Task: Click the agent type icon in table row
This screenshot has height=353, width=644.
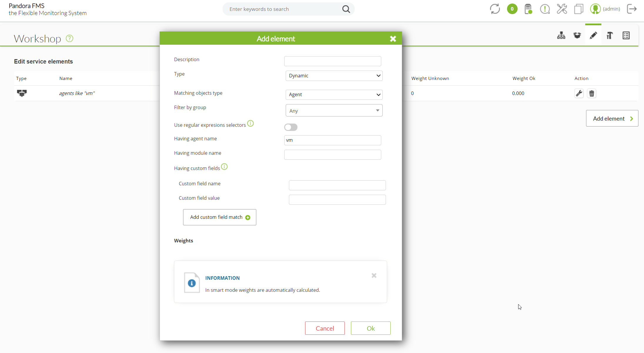Action: (22, 93)
